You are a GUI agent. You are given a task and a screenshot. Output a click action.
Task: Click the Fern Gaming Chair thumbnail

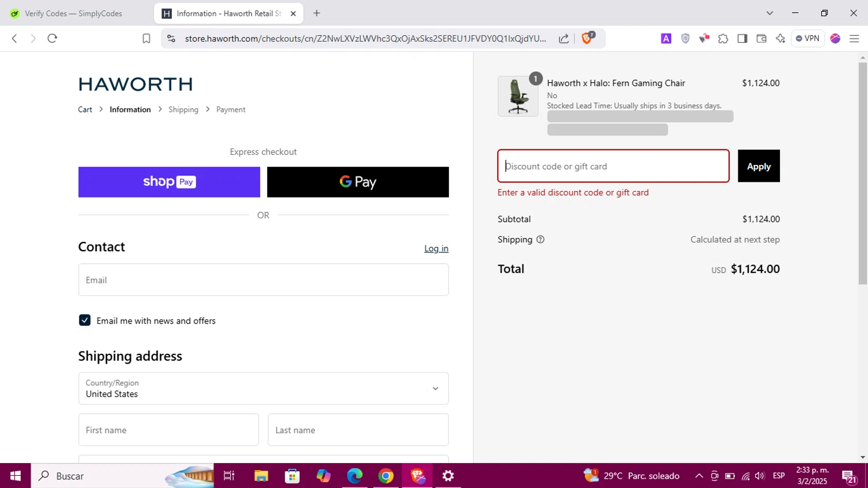[x=518, y=96]
